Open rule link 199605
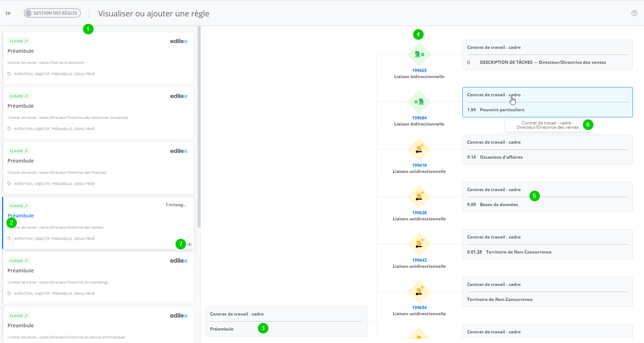Viewport: 644px width, 343px height. click(419, 71)
